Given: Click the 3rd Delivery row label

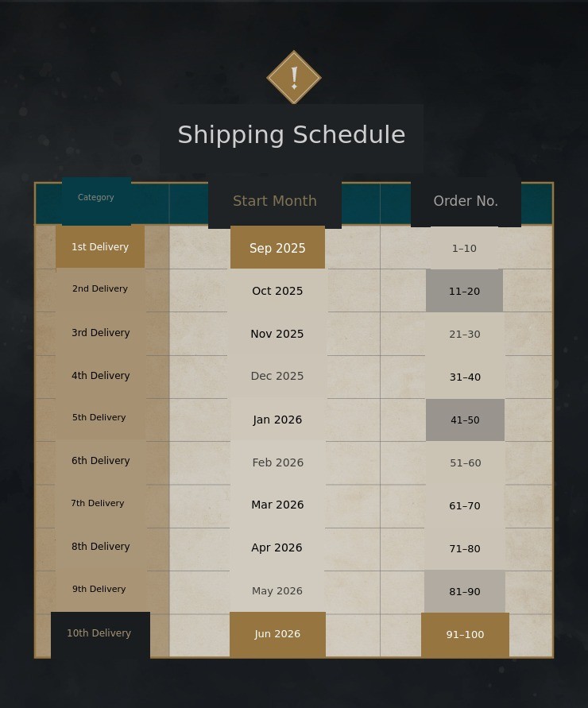Looking at the screenshot, I should click(x=100, y=333).
